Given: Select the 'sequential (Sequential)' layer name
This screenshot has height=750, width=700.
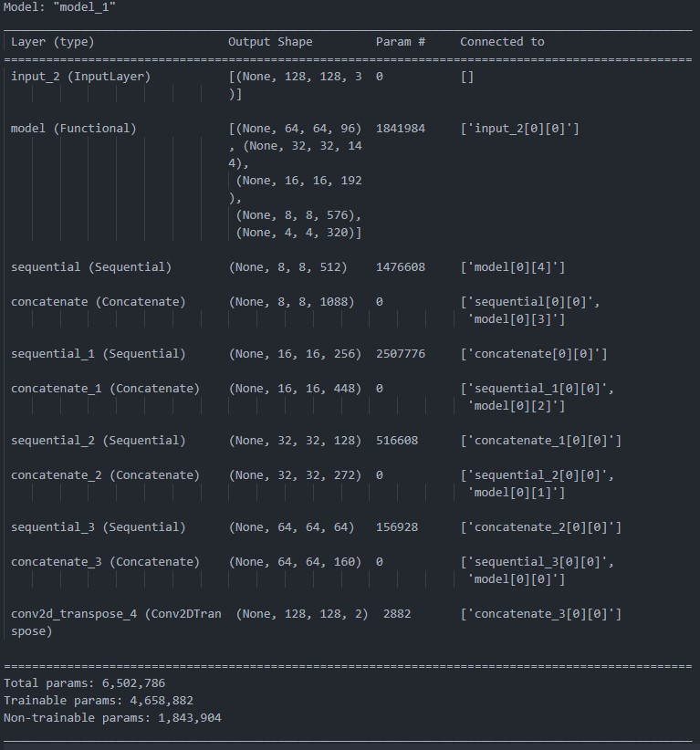Looking at the screenshot, I should [x=91, y=267].
